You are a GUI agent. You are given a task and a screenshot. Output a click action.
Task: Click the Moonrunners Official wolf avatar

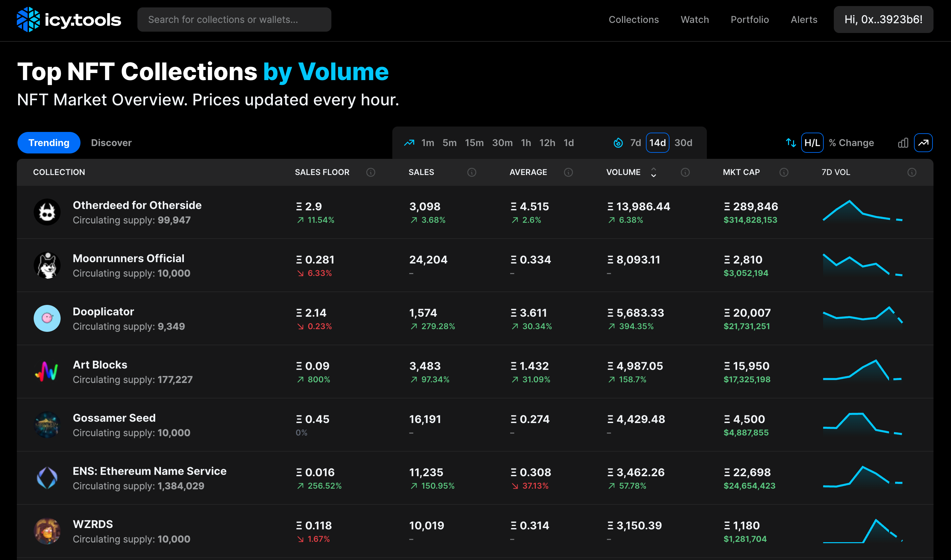coord(47,265)
